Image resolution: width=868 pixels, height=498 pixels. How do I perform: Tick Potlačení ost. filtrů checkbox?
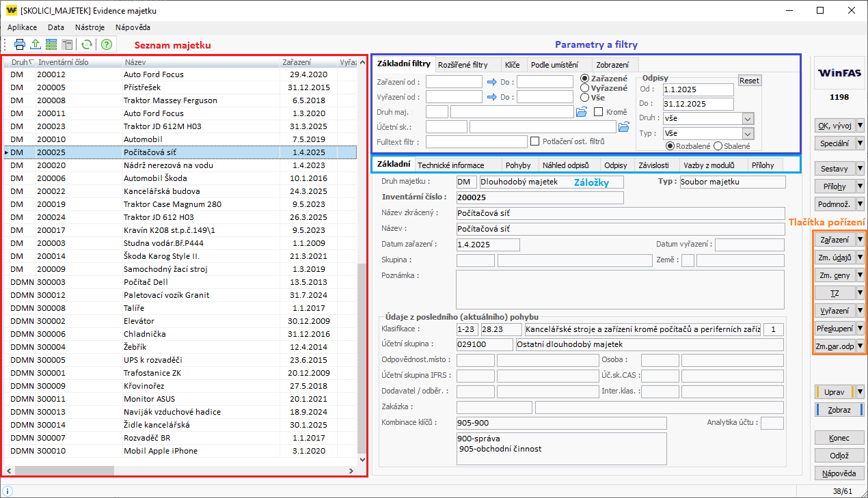534,141
